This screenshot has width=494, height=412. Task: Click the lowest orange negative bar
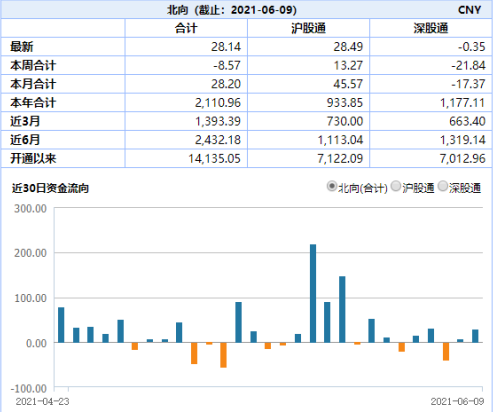223,355
